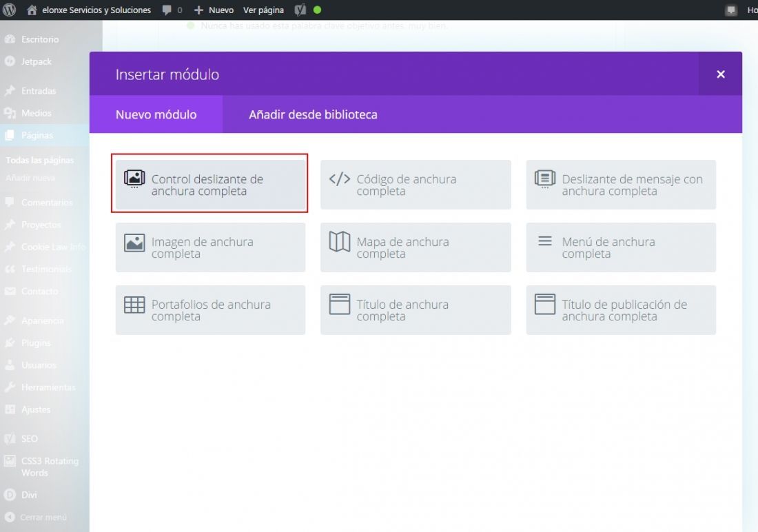This screenshot has width=758, height=532.
Task: Open the Testimonials sidebar menu
Action: (x=45, y=269)
